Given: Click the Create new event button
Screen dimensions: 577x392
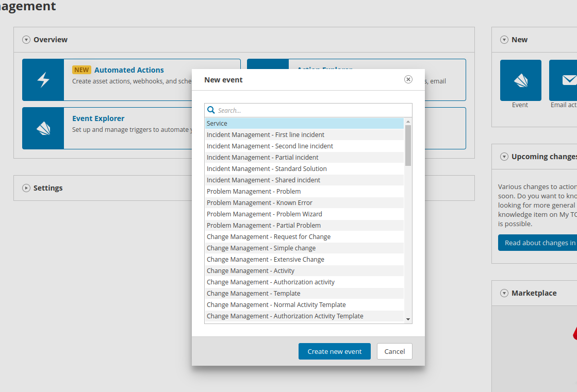Looking at the screenshot, I should pyautogui.click(x=334, y=351).
